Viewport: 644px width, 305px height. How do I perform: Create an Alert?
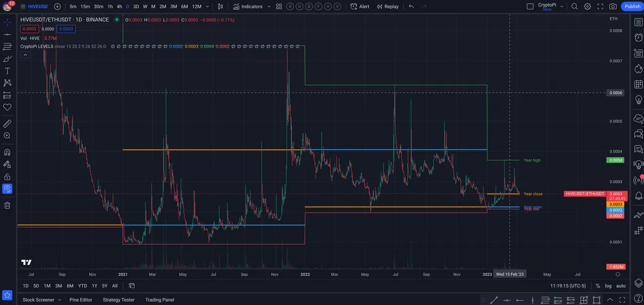click(360, 7)
